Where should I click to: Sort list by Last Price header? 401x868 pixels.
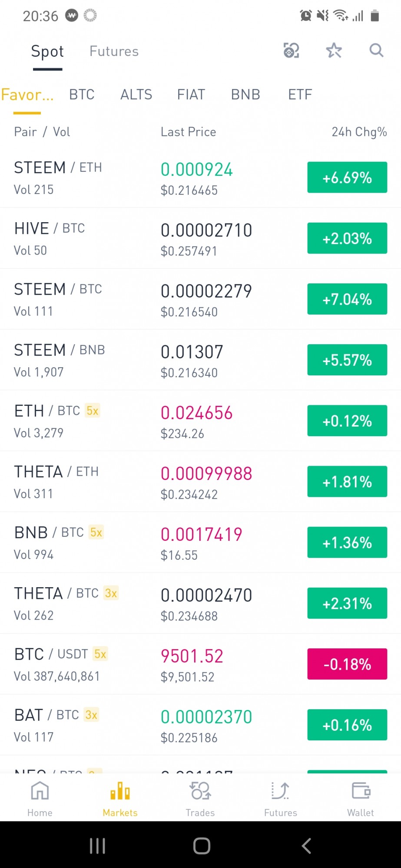point(189,132)
